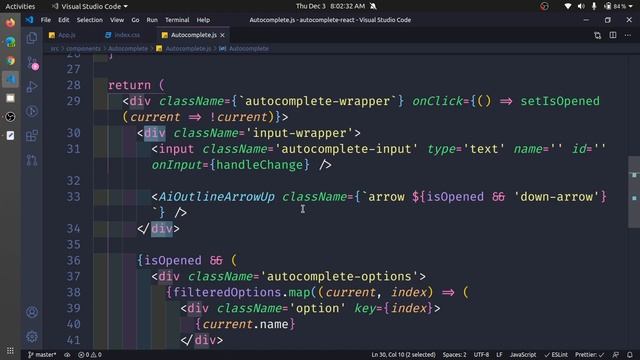Open the Selection menu
The width and height of the screenshot is (640, 360).
tap(90, 20)
